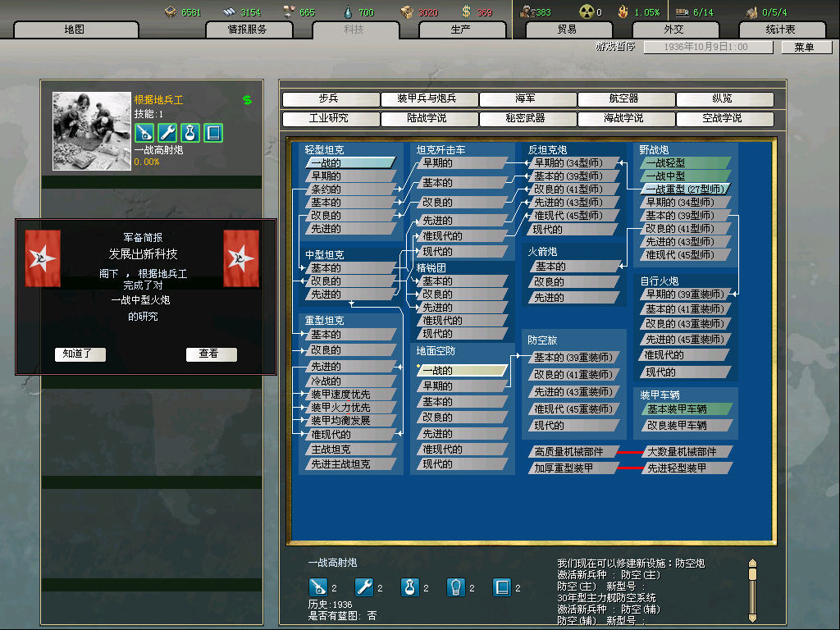Open the 地图 map tab
This screenshot has width=840, height=630.
point(75,30)
